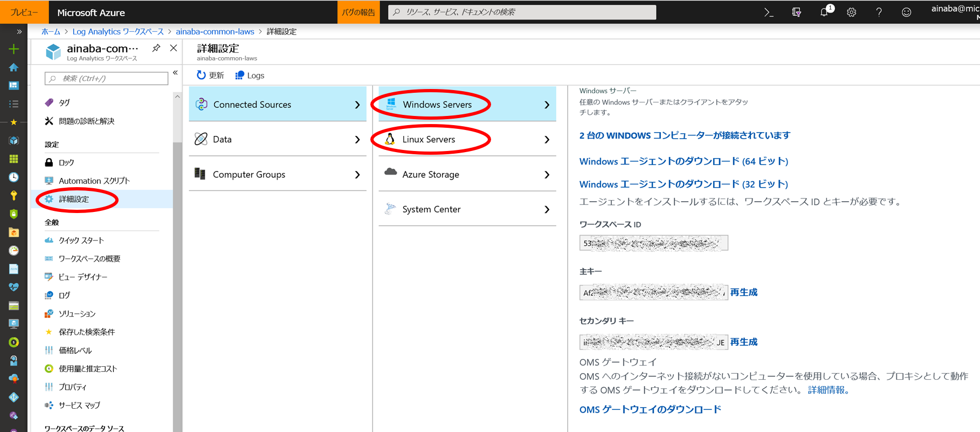The height and width of the screenshot is (432, 980).
Task: Open the favorites star in the left rail
Action: (x=14, y=122)
